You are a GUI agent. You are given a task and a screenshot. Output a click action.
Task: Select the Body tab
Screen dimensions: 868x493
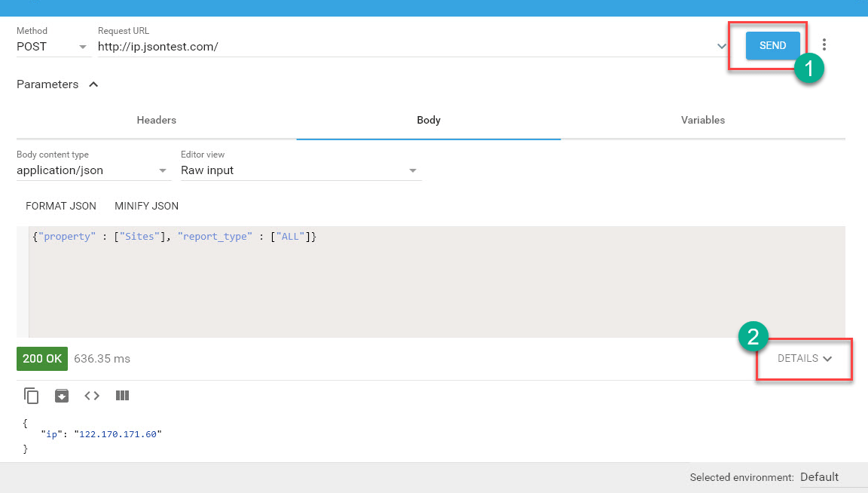[x=429, y=120]
